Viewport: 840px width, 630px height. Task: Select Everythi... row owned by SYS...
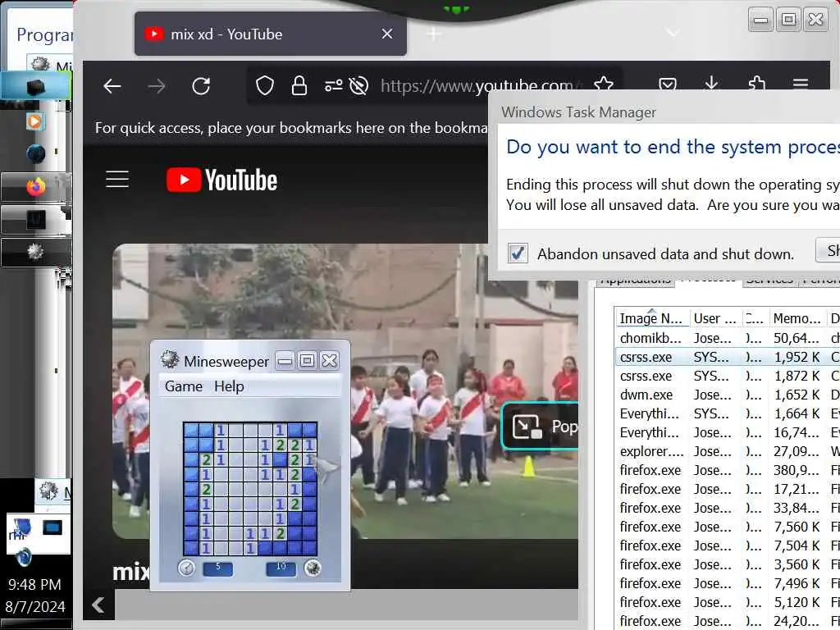728,413
